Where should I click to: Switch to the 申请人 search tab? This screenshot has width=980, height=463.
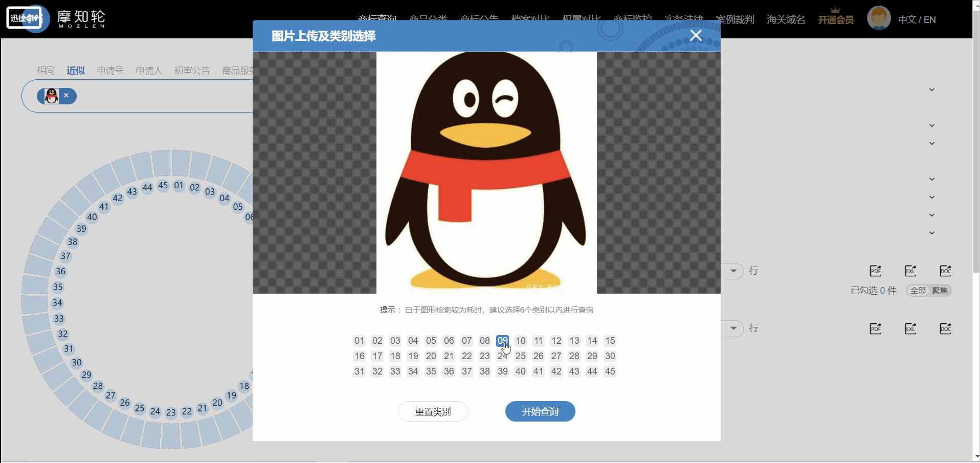[x=149, y=71]
